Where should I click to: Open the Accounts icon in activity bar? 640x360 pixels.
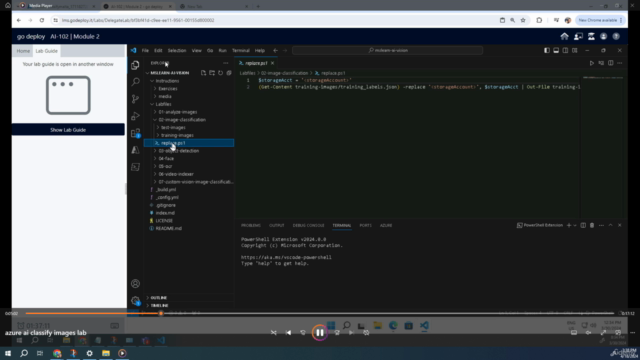136,284
